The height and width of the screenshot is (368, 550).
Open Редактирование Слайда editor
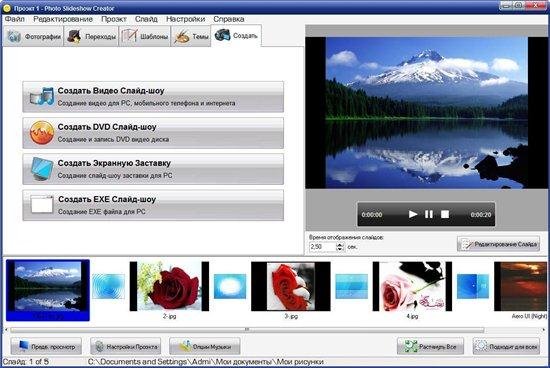pyautogui.click(x=498, y=244)
